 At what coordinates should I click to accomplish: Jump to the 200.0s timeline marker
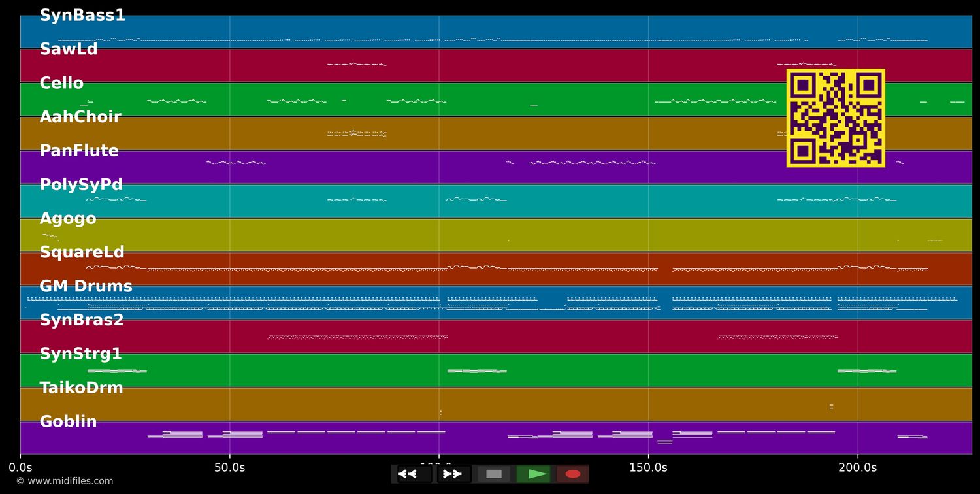pyautogui.click(x=857, y=468)
